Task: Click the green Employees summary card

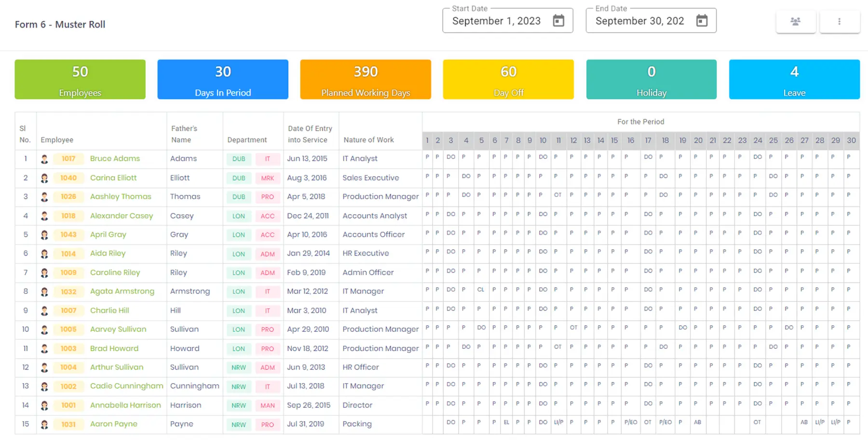Action: click(x=80, y=80)
